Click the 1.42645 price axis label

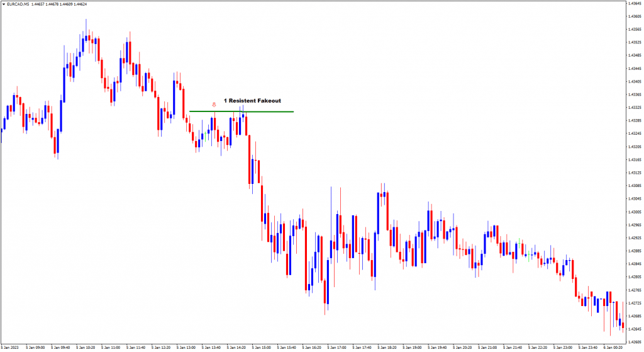coord(634,329)
